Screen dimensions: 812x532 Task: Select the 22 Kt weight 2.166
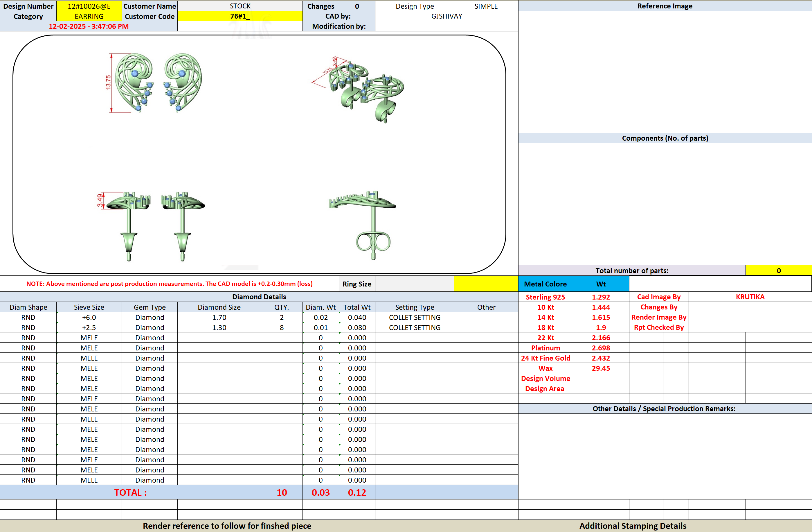click(600, 338)
